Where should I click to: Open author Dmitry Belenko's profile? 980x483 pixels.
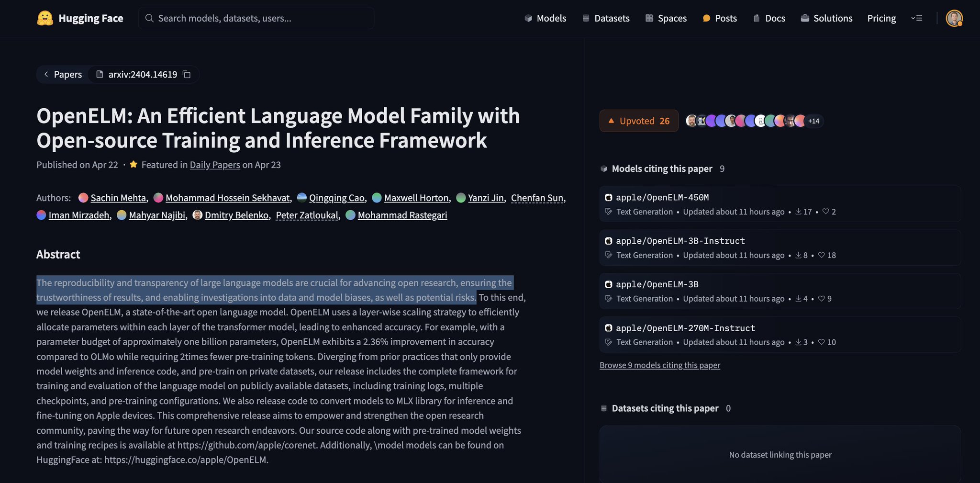(236, 215)
